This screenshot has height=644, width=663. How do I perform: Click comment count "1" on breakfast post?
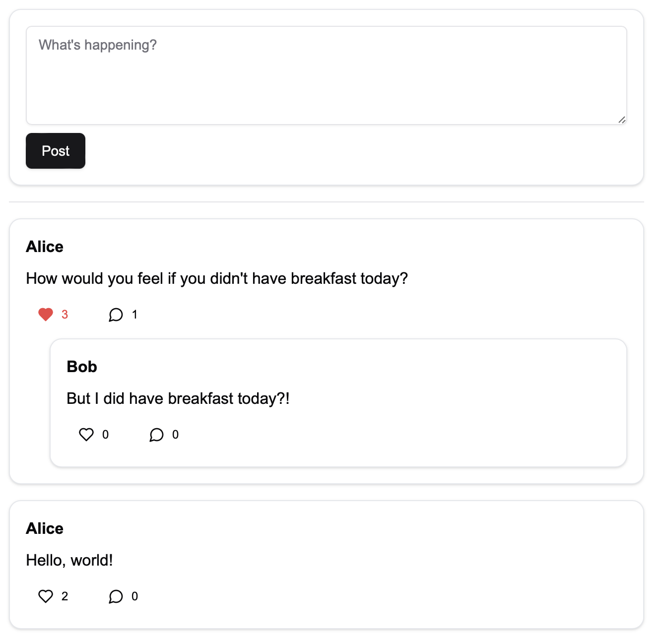tap(134, 315)
